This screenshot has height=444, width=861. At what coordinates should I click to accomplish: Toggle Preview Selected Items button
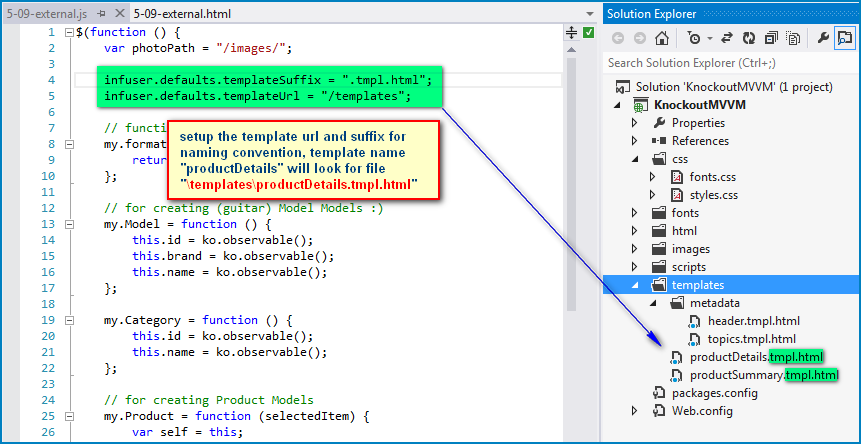[x=845, y=38]
